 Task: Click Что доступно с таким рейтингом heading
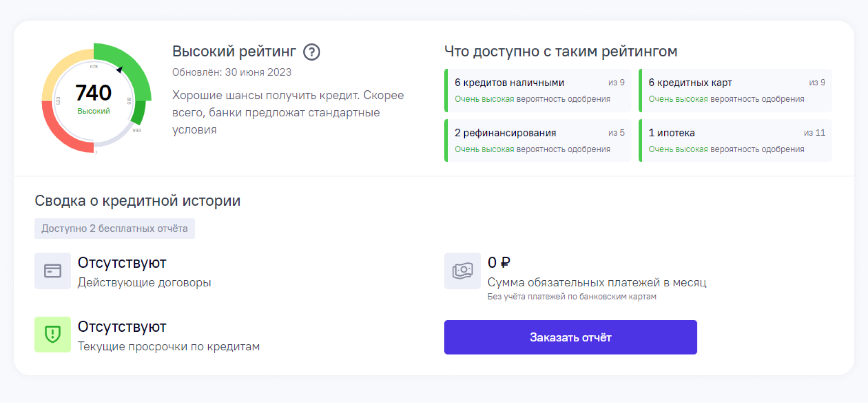[x=561, y=51]
